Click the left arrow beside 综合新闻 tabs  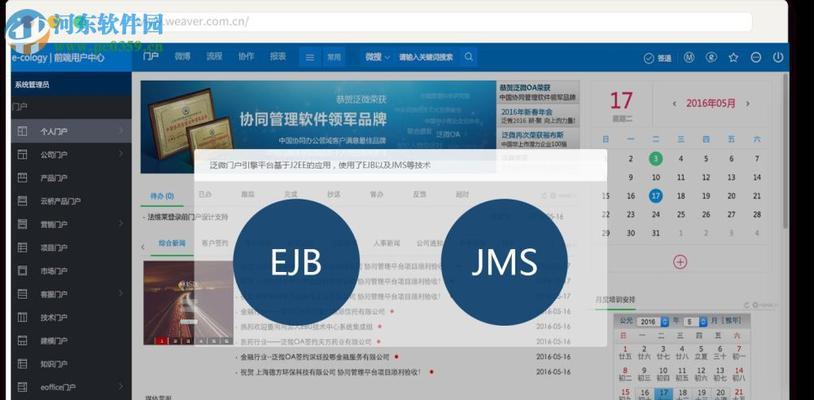tap(143, 247)
